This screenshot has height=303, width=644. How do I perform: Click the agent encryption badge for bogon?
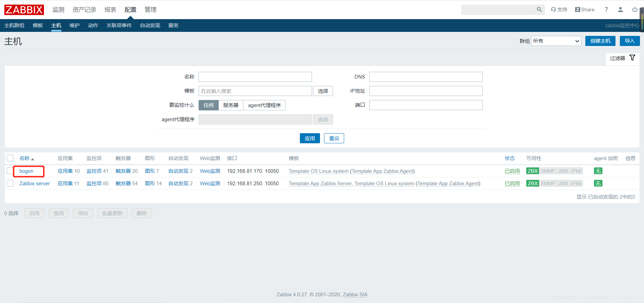(598, 171)
